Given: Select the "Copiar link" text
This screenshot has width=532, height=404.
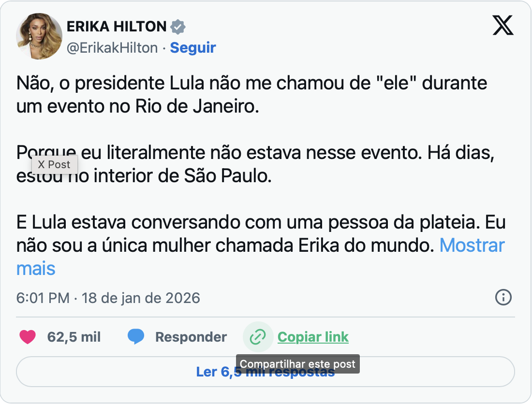Looking at the screenshot, I should [313, 337].
